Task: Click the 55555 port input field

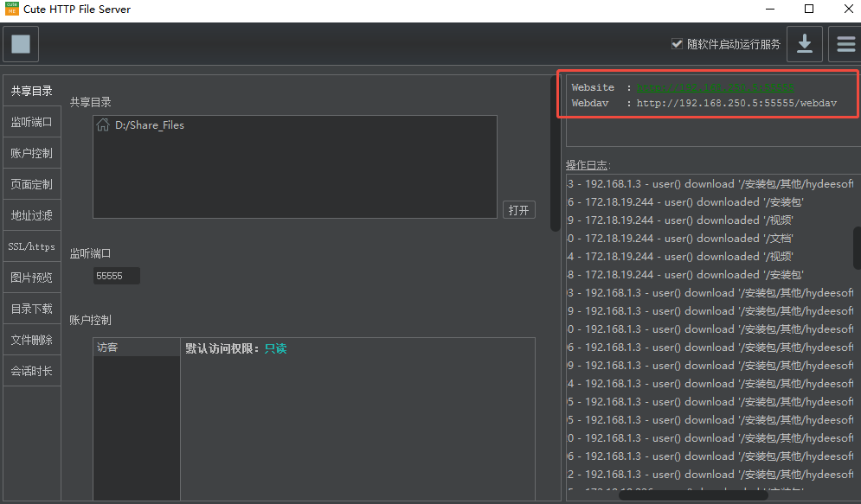Action: 116,276
